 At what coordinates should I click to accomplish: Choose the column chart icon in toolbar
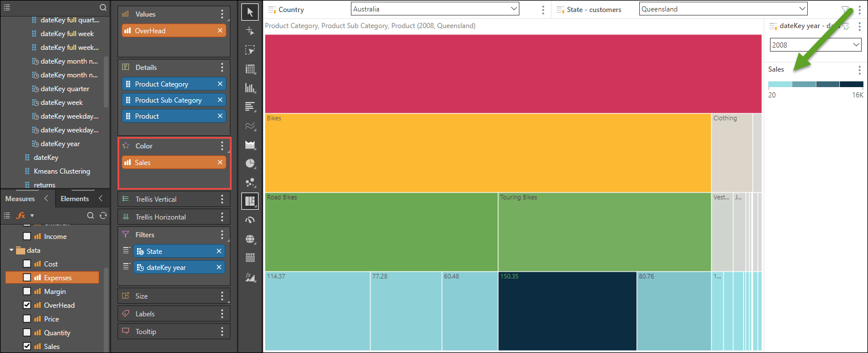(250, 88)
